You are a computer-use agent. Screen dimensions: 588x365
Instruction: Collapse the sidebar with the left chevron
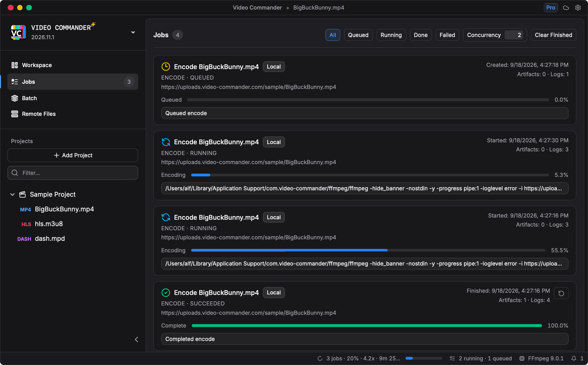(x=137, y=339)
